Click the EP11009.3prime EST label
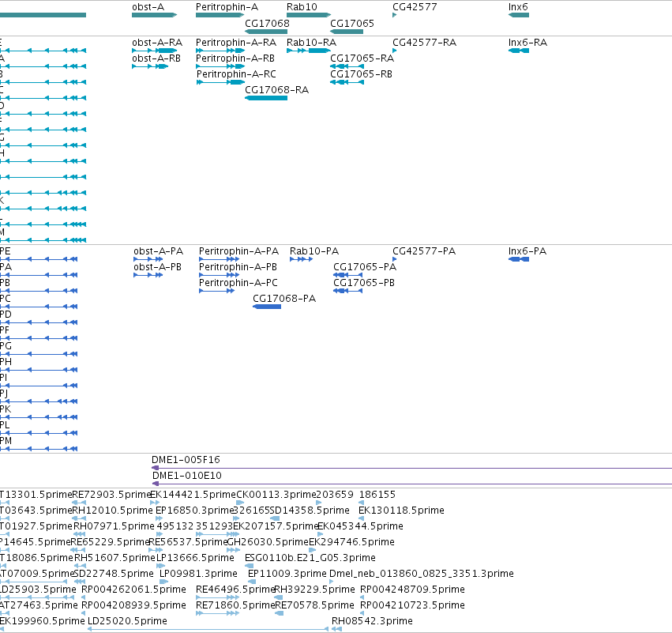 pos(287,574)
